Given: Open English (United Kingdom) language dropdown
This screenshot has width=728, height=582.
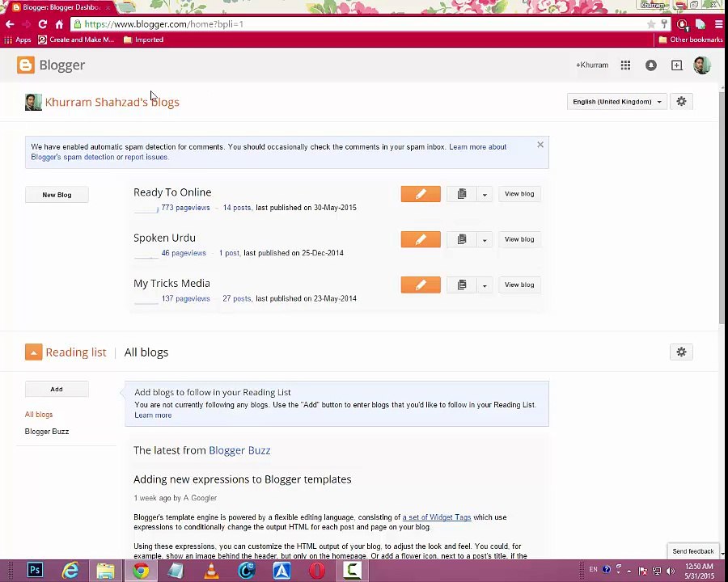Looking at the screenshot, I should [x=617, y=101].
